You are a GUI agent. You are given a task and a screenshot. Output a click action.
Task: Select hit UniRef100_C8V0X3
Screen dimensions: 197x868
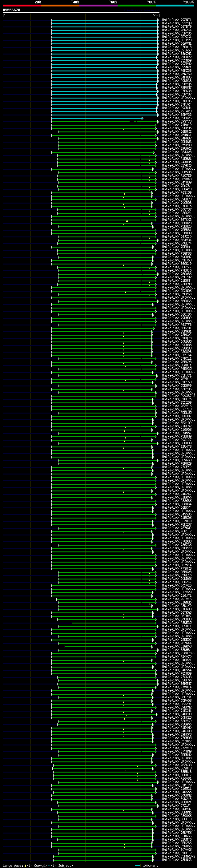[177, 179]
